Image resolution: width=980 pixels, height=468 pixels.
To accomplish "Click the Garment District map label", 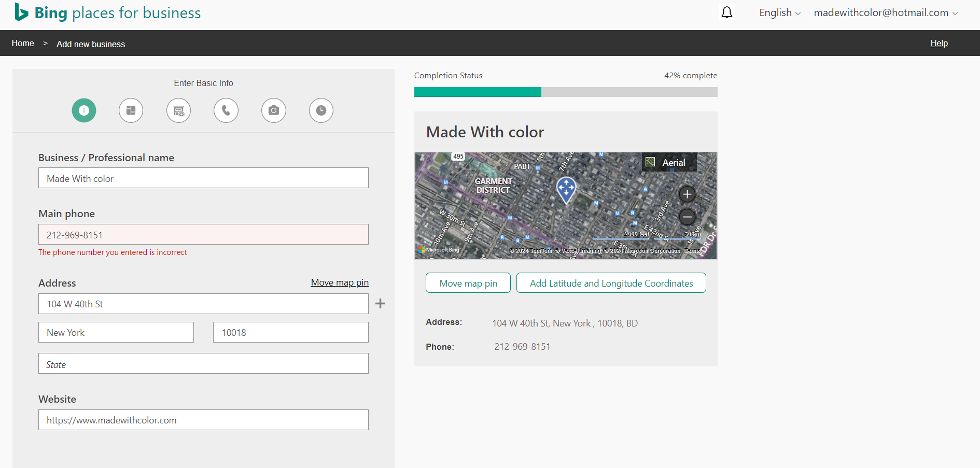I will 493,186.
